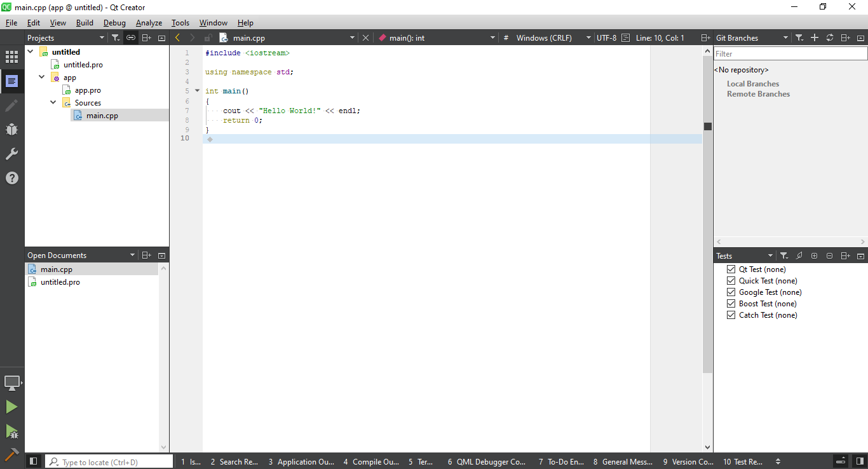Collapse the app subproject node
This screenshot has height=469, width=868.
pyautogui.click(x=42, y=78)
